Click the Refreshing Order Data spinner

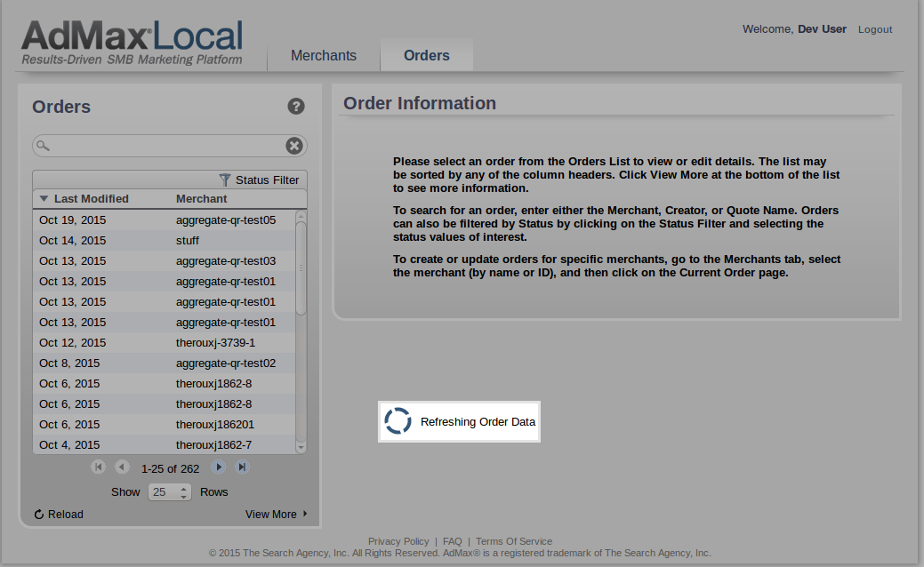click(398, 421)
